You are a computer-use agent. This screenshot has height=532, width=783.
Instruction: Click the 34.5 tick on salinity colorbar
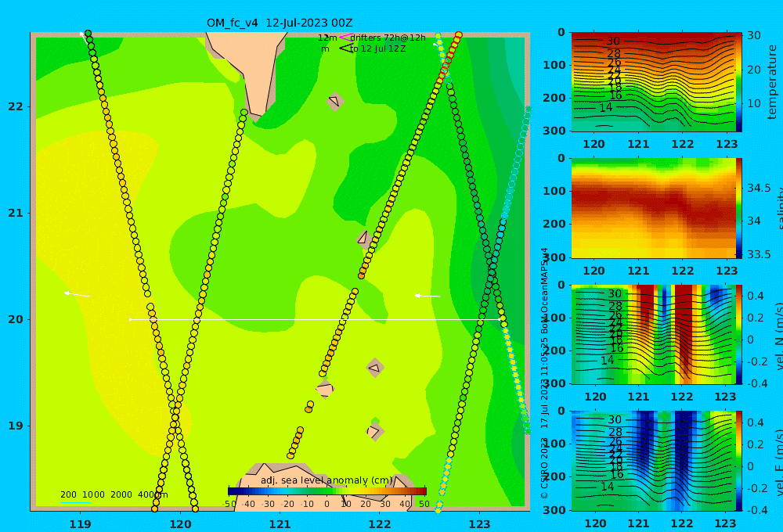pos(759,188)
